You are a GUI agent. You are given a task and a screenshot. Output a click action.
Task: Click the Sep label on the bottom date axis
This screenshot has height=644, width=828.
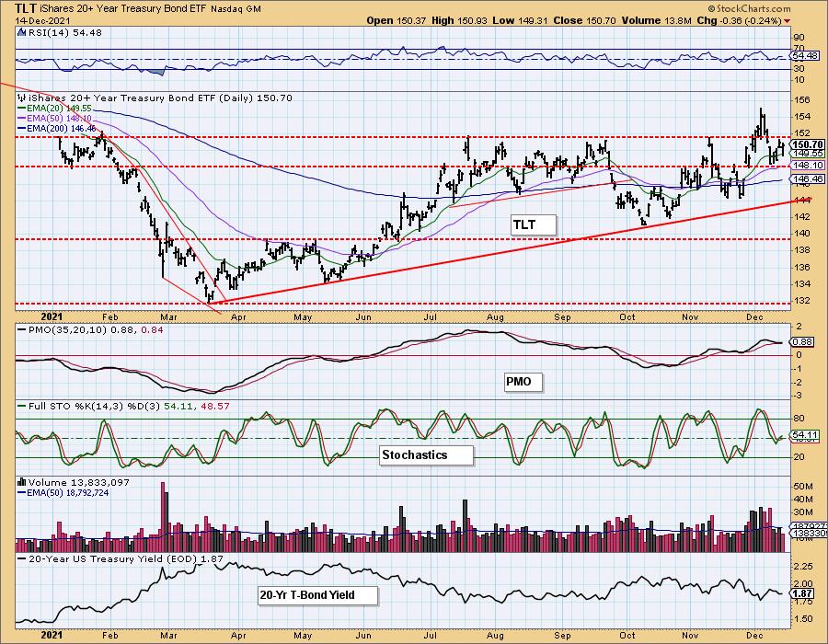coord(562,635)
